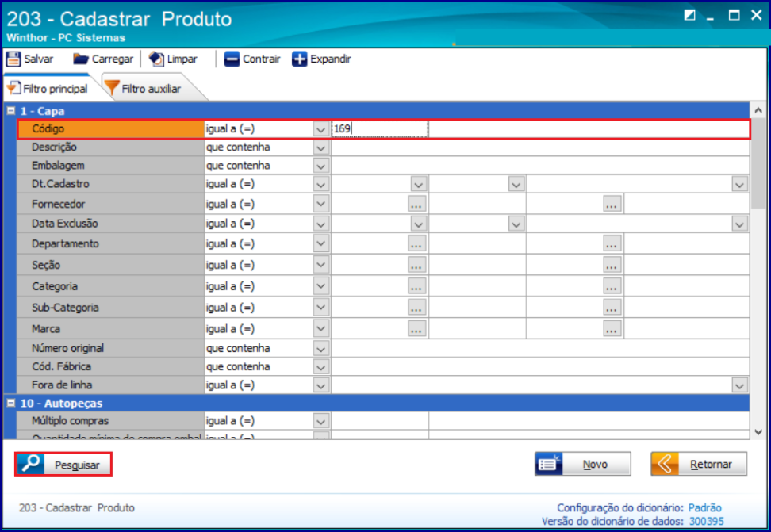
Task: Click the Expandir plus icon
Action: pyautogui.click(x=300, y=59)
